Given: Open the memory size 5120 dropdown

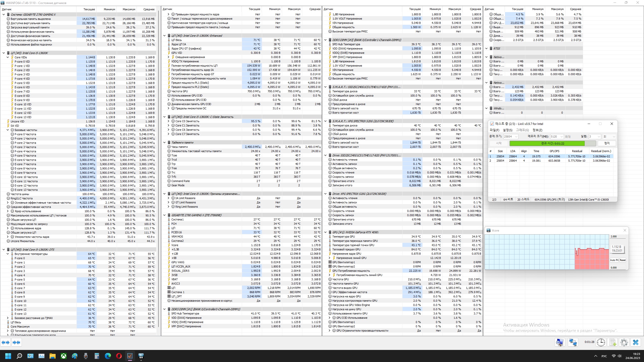Looking at the screenshot, I should click(x=561, y=137).
